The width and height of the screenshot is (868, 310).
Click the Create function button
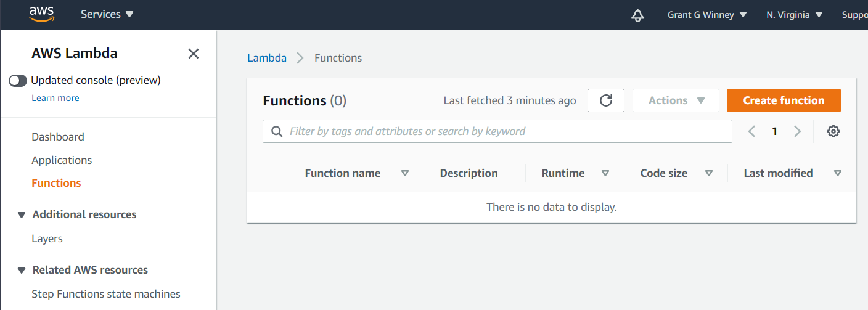coord(784,100)
